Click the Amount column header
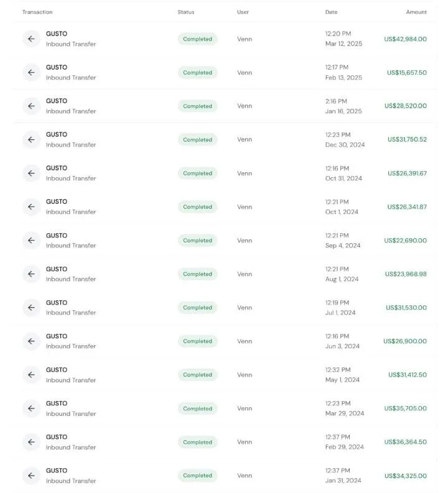The width and height of the screenshot is (448, 493). [x=416, y=12]
